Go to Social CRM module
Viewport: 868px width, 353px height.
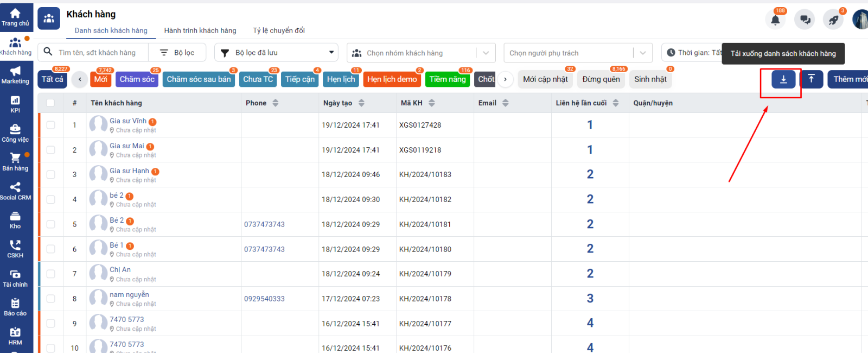pos(15,191)
